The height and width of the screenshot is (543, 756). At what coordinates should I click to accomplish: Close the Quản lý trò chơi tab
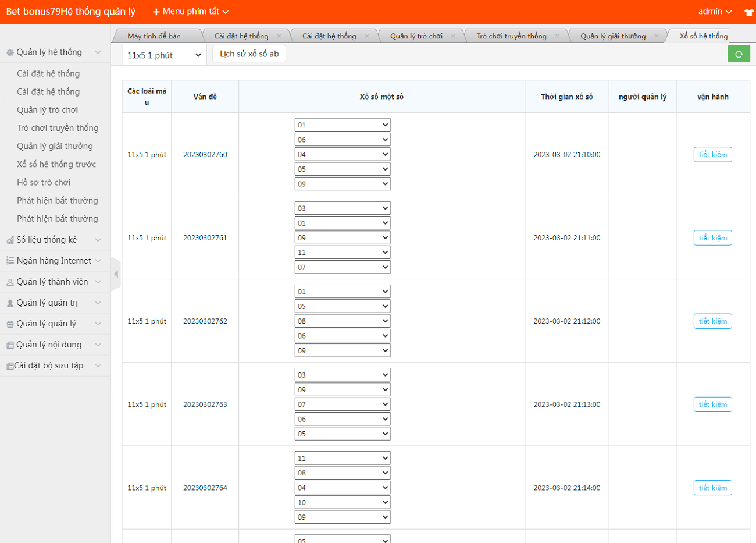tap(453, 36)
